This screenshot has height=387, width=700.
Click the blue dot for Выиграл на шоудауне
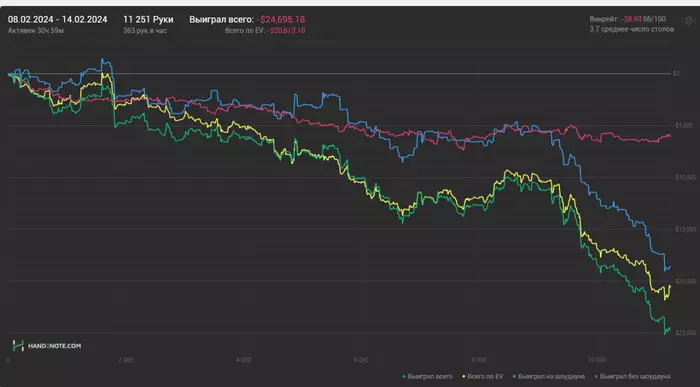[x=514, y=377]
